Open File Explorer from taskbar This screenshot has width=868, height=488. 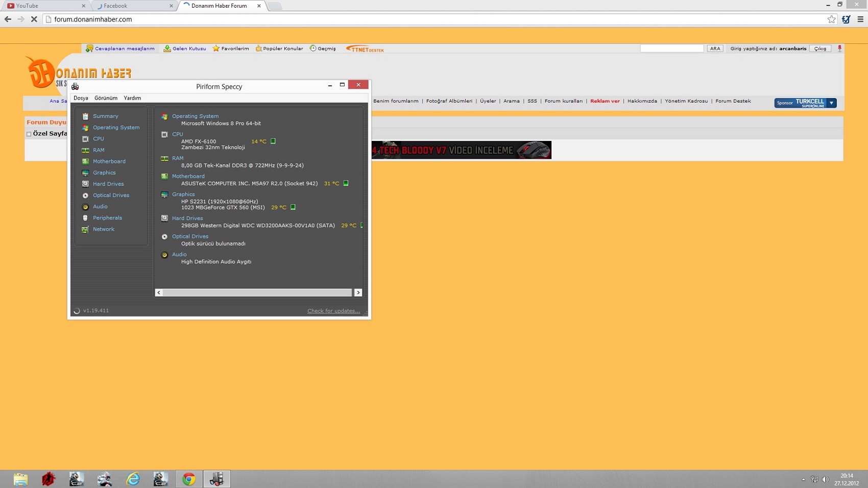tap(21, 479)
